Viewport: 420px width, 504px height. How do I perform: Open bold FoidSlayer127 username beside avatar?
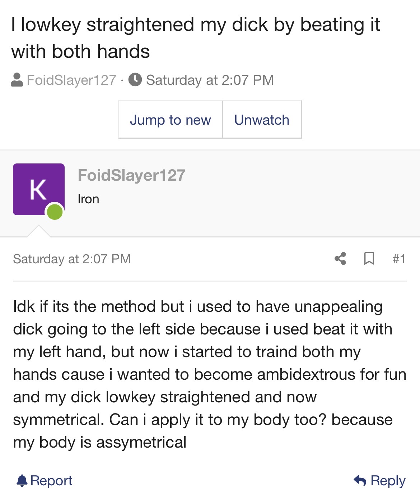(x=131, y=175)
